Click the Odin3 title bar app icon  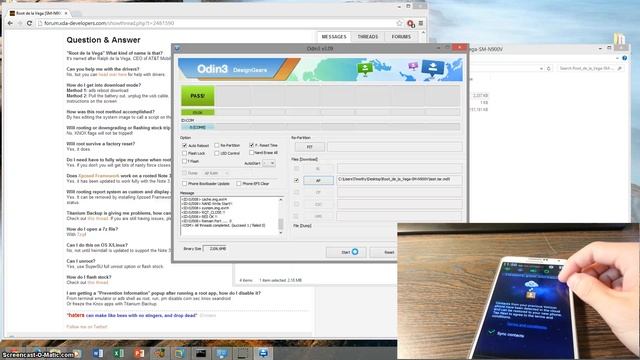click(177, 48)
